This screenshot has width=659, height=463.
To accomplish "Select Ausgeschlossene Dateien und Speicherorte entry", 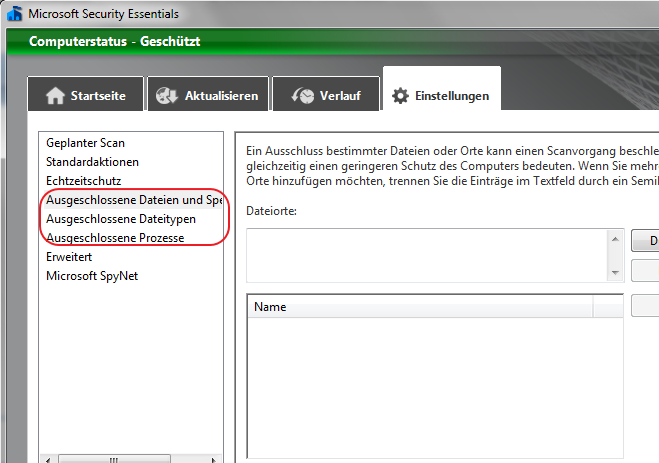I will (x=134, y=200).
